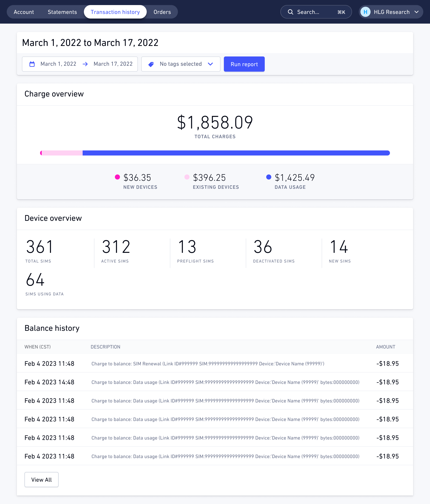
Task: Click the $1,425.49 data usage amount
Action: point(295,178)
